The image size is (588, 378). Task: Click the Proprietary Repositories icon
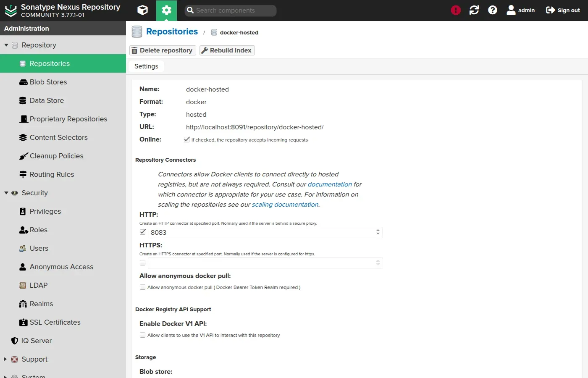[24, 119]
